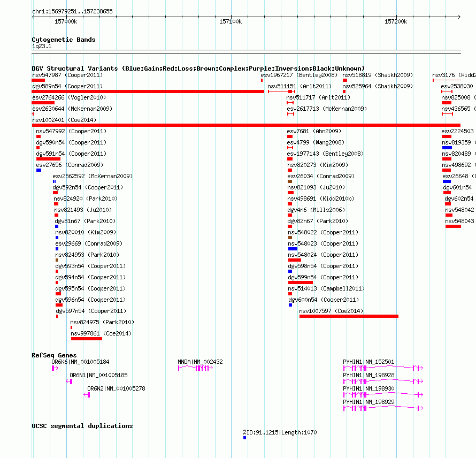Select variant dgv4n6 (Mills2006)
This screenshot has height=458, width=476.
pos(316,210)
